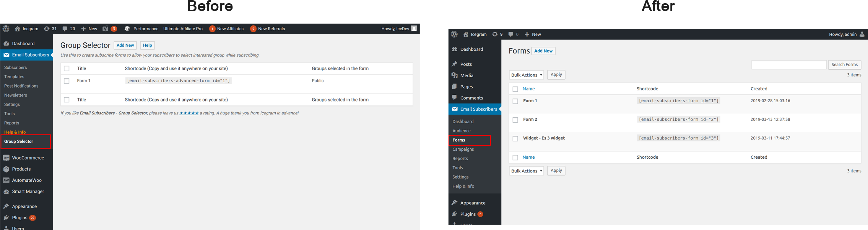The image size is (868, 230).
Task: Click the home icon beside Icegram in Before
Action: pos(17,29)
